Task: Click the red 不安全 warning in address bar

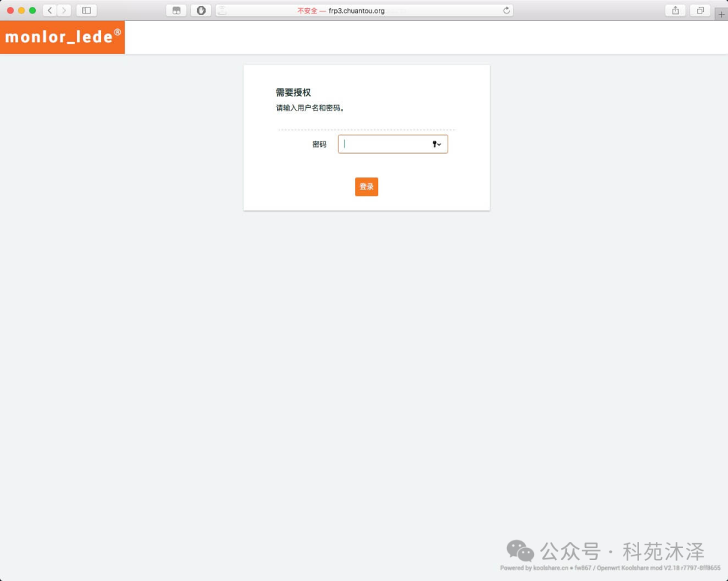Action: pyautogui.click(x=307, y=11)
